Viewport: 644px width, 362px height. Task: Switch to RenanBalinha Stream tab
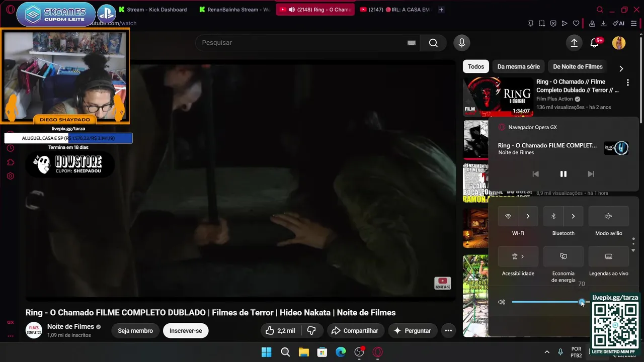[234, 10]
